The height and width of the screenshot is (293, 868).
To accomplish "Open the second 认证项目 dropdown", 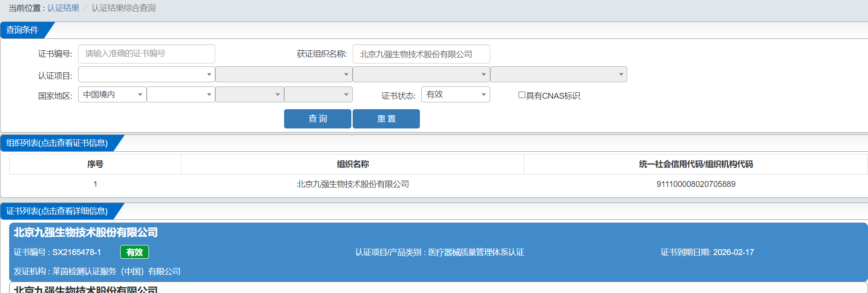I will coord(284,75).
